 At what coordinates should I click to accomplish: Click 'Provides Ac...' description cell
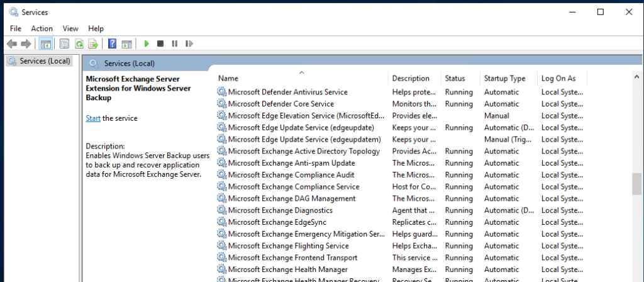coord(414,151)
